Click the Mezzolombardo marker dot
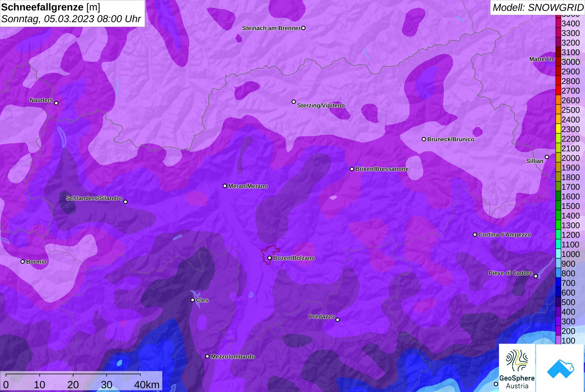 point(207,356)
